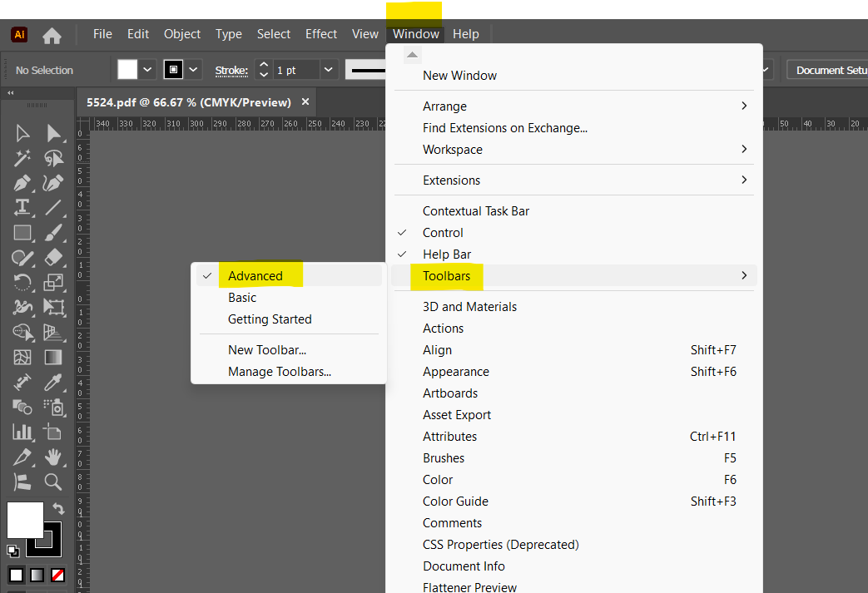
Task: Open the stroke weight dropdown
Action: [328, 70]
